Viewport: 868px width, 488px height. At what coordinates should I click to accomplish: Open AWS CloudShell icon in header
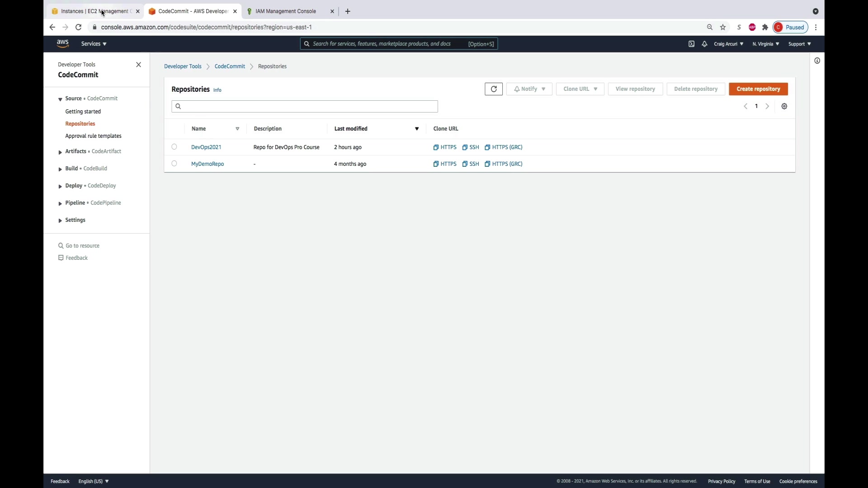(691, 44)
